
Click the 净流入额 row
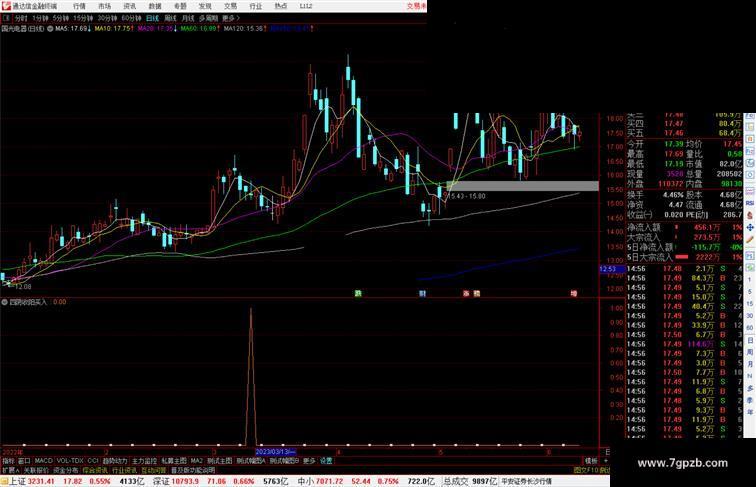point(684,228)
